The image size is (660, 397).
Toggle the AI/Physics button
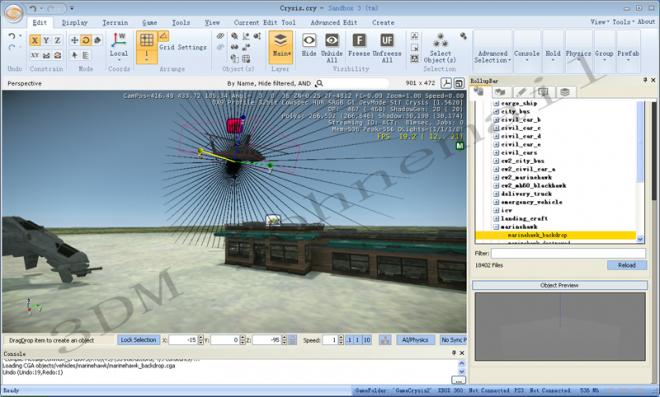[x=415, y=340]
